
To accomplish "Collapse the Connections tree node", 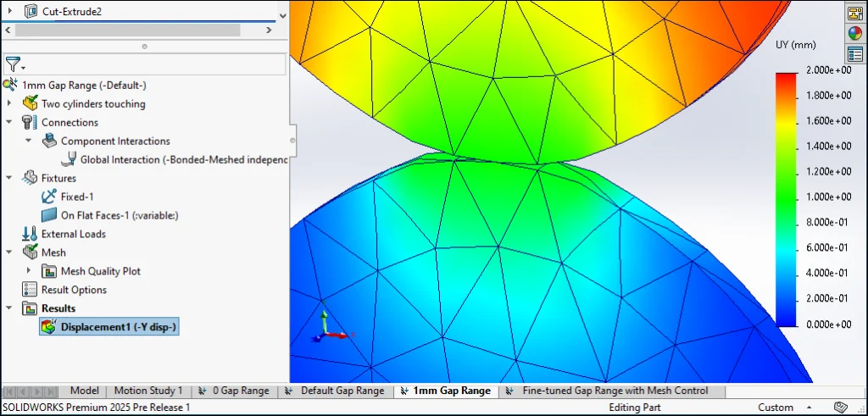I will (x=9, y=123).
